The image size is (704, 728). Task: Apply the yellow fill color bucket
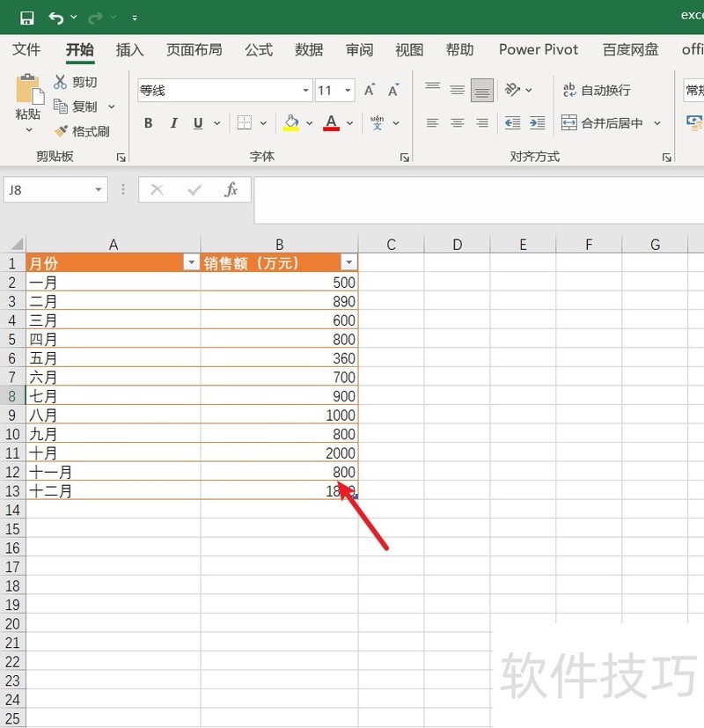click(291, 123)
